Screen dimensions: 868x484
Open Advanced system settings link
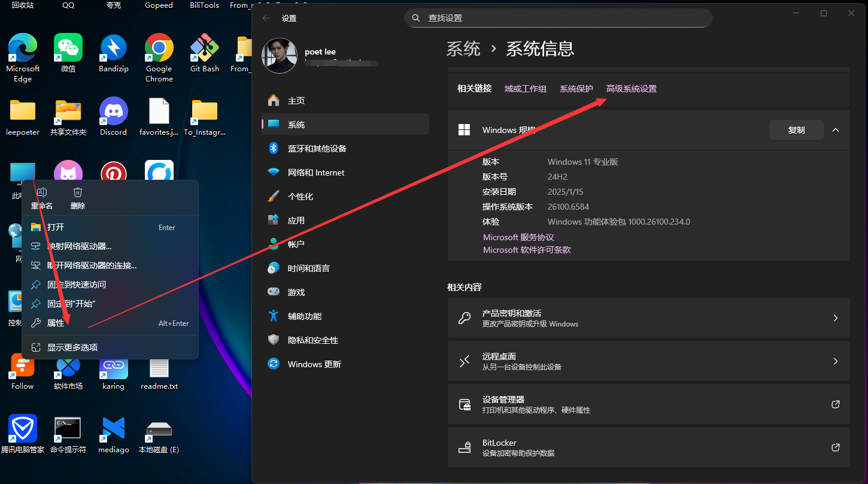[631, 89]
